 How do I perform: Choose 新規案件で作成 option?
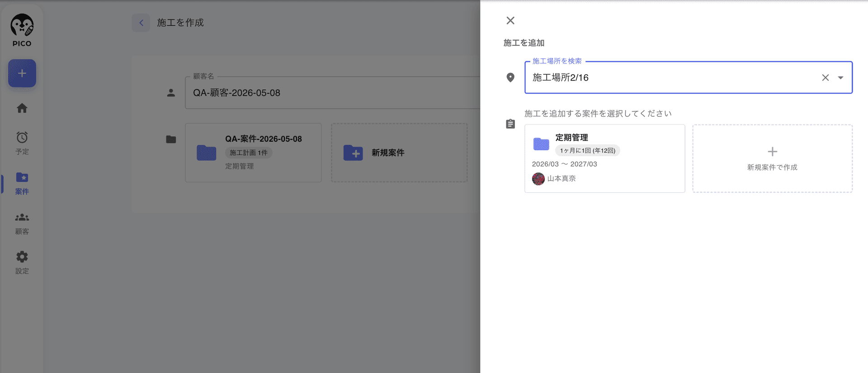[773, 158]
